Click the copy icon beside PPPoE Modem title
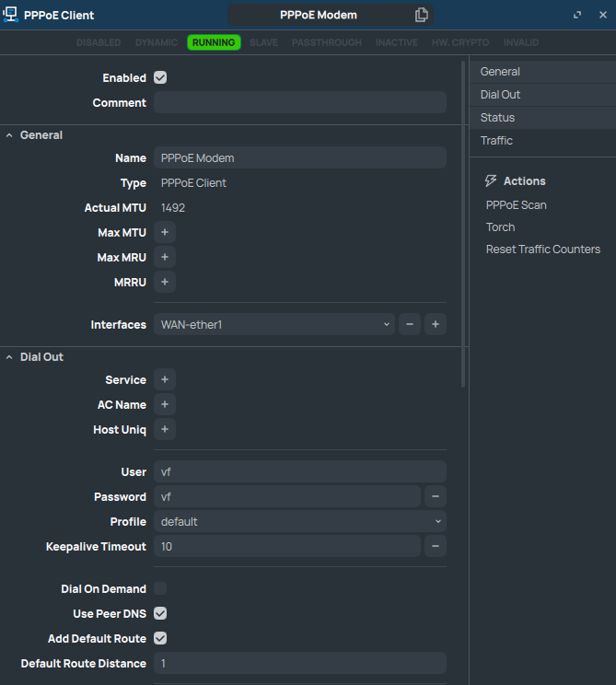This screenshot has height=685, width=616. tap(422, 15)
